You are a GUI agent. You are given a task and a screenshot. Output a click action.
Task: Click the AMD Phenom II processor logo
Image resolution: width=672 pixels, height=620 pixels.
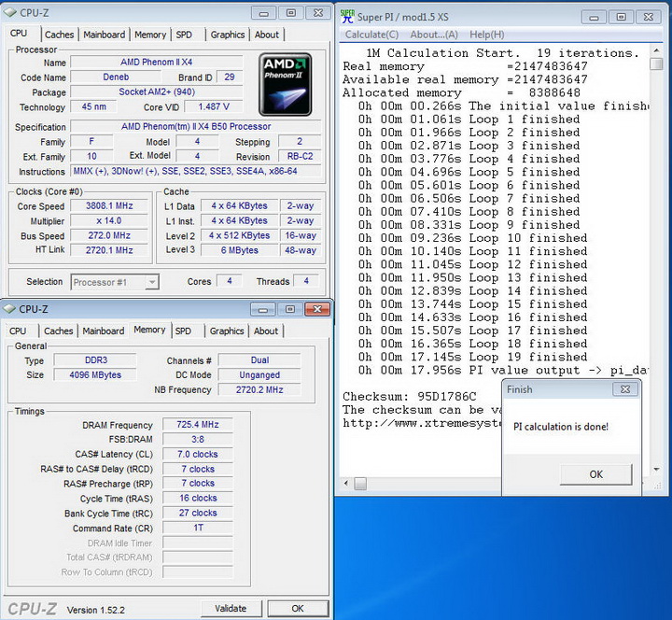click(x=285, y=84)
